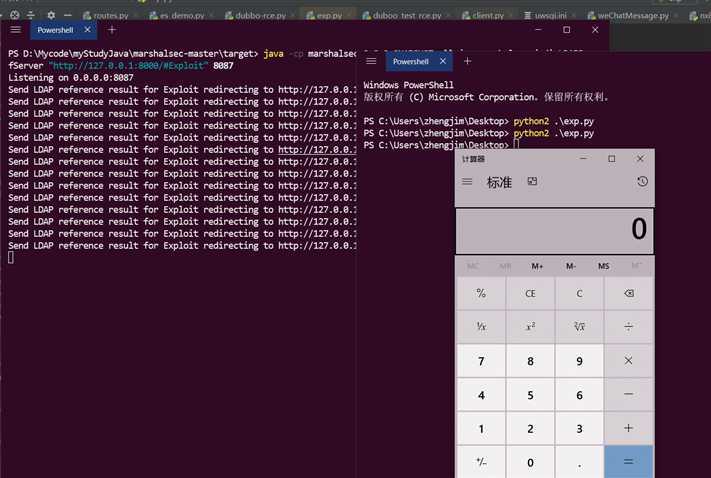The image size is (711, 478).
Task: Click digit 5 on calculator
Action: tap(530, 395)
